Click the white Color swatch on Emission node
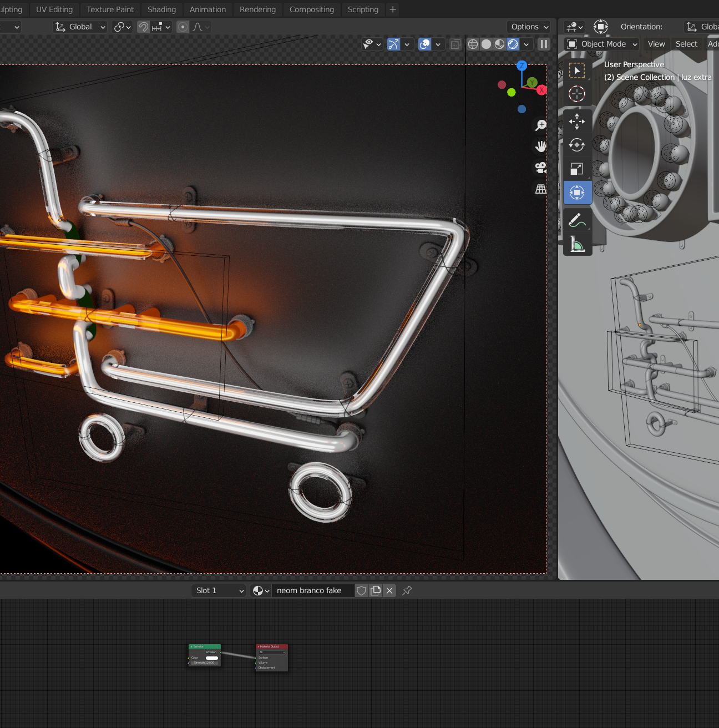The width and height of the screenshot is (719, 728). (212, 658)
